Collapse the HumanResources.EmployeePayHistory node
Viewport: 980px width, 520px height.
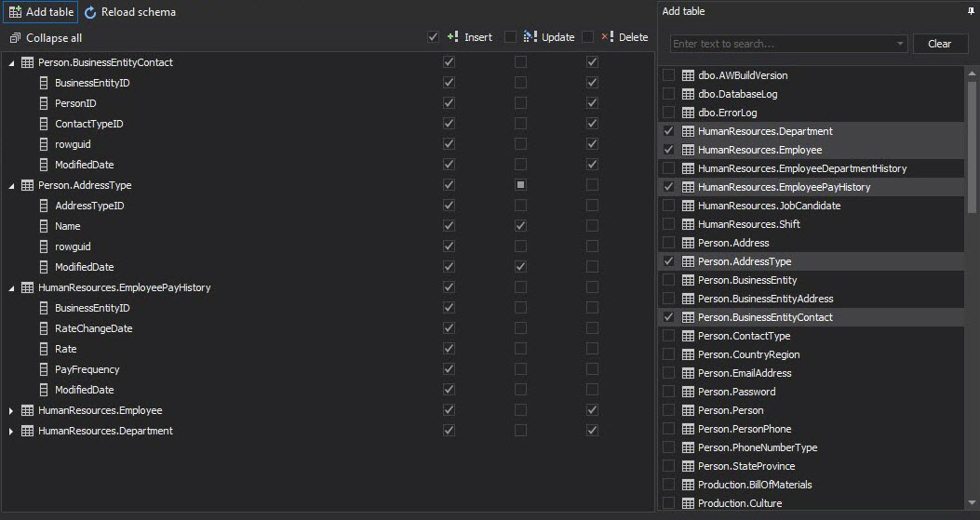pos(11,288)
